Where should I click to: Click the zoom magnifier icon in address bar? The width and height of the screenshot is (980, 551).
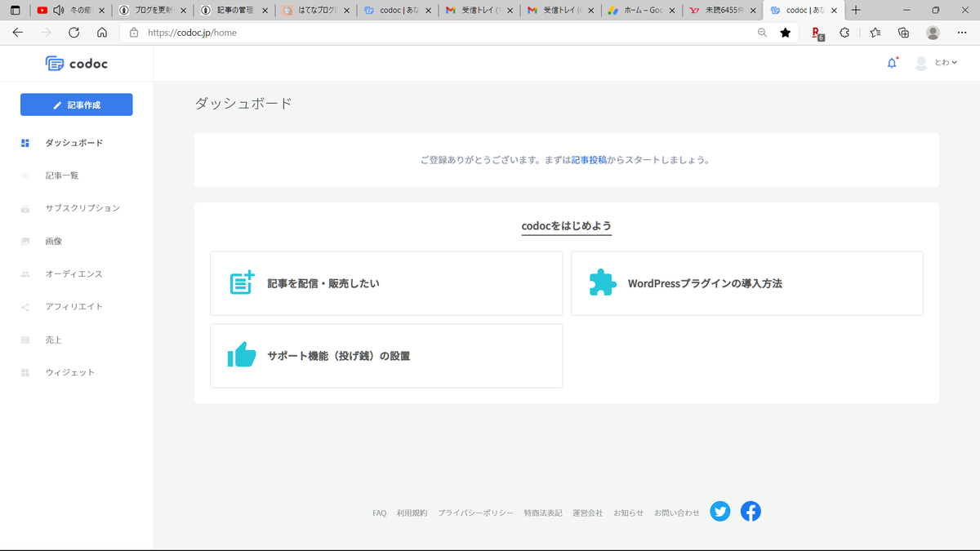[x=762, y=33]
